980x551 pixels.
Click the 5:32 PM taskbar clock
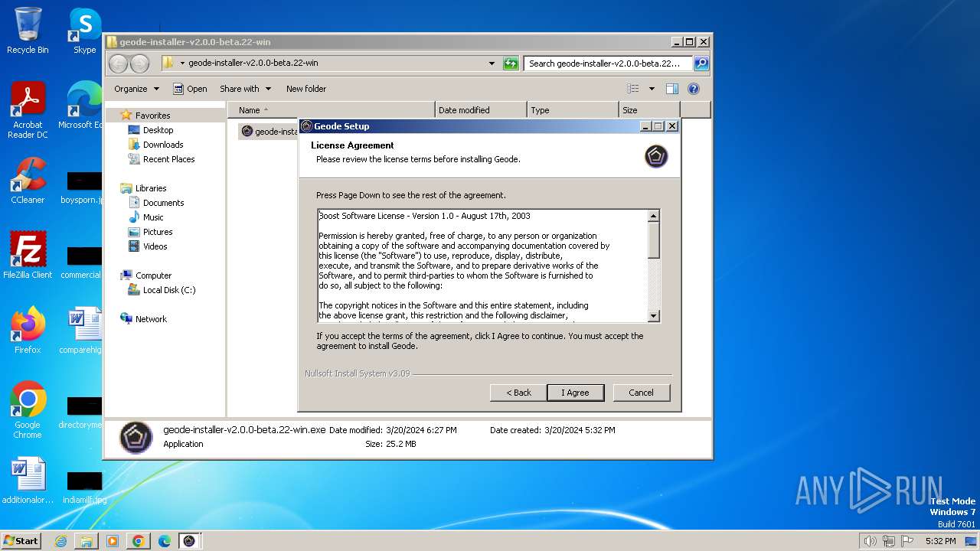940,541
